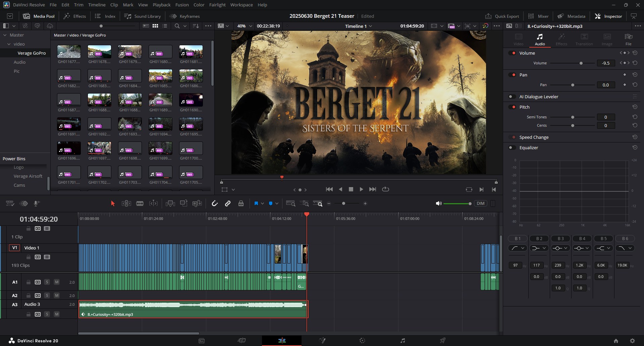Activate the Trim Edit Mode tool
Image resolution: width=644 pixels, height=346 pixels.
point(126,204)
